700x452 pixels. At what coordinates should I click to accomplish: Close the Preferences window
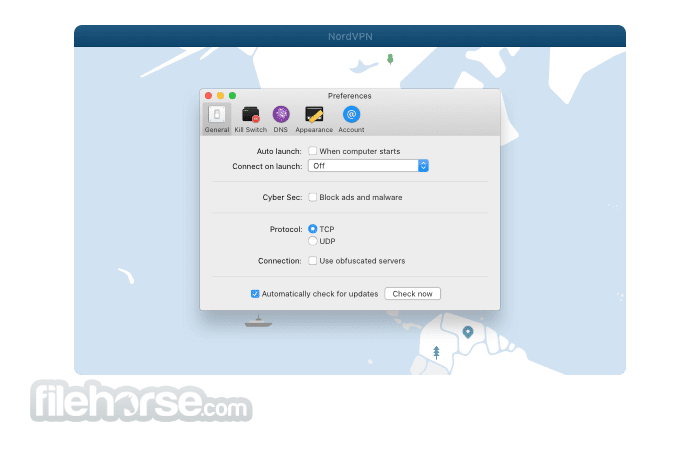[208, 96]
